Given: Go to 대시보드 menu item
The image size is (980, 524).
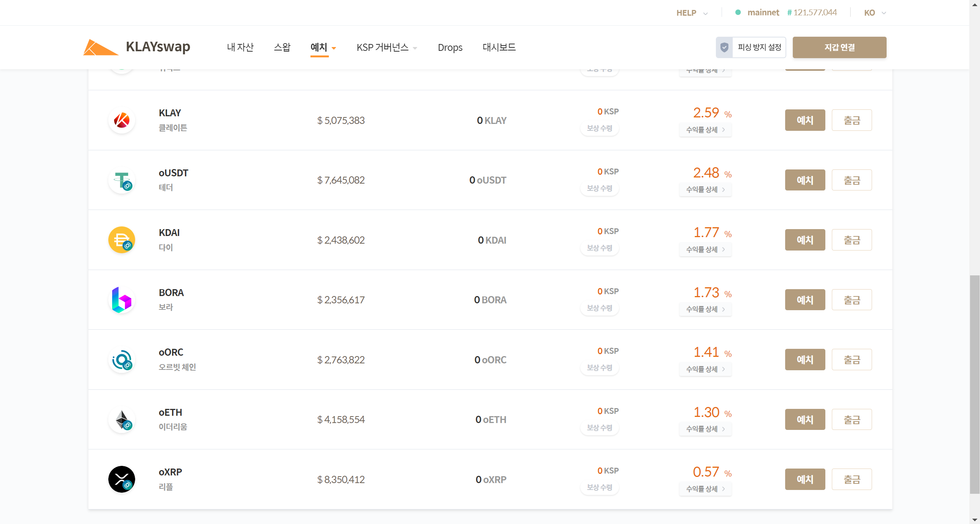Looking at the screenshot, I should click(x=499, y=47).
